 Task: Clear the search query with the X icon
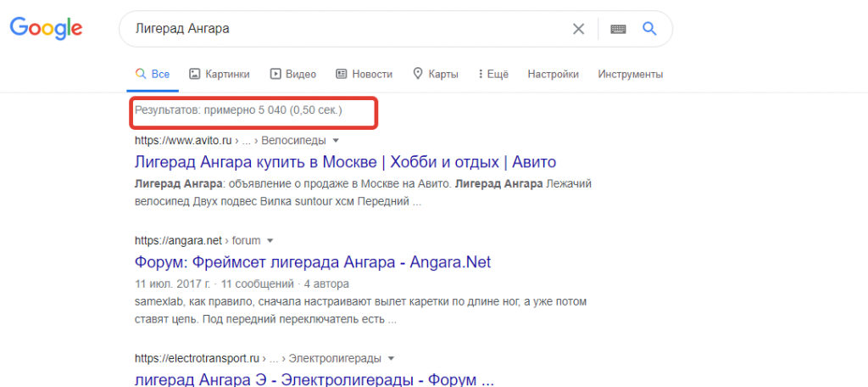[x=578, y=29]
